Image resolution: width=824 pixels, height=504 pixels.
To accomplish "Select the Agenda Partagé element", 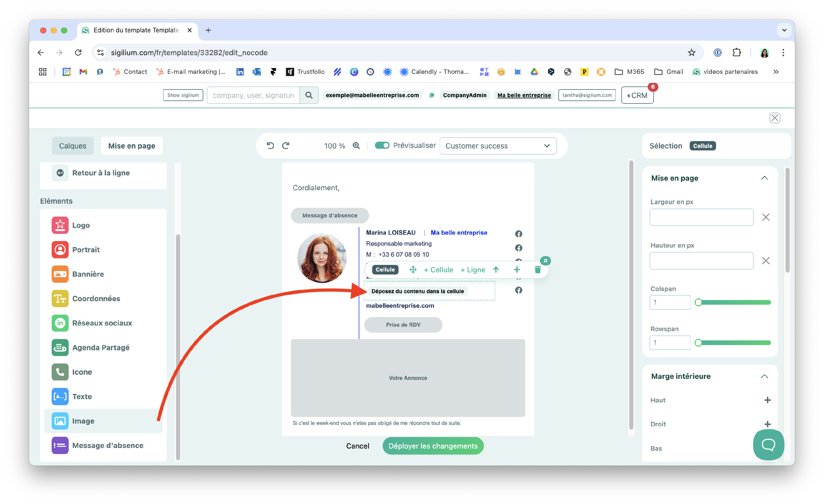I will tap(101, 348).
